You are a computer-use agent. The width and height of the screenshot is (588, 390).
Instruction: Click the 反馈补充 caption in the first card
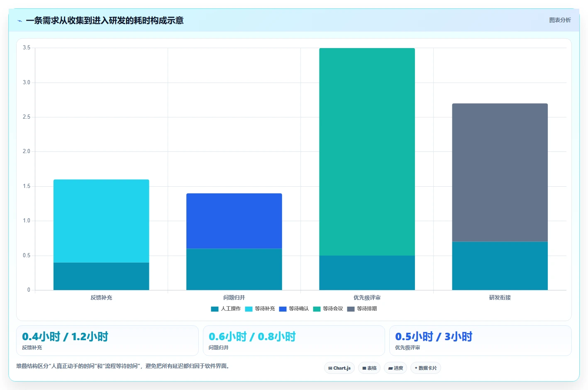click(32, 348)
